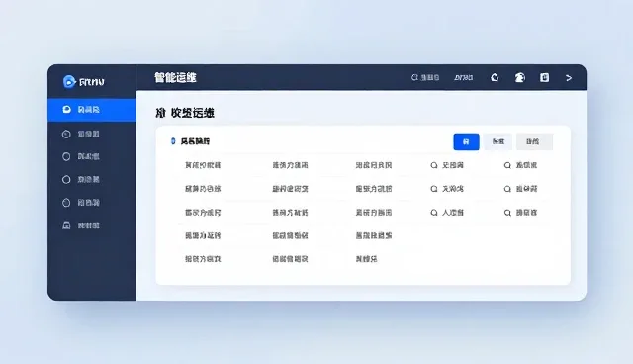The height and width of the screenshot is (364, 633).
Task: Click the circle icon of the second sidebar item
Action: coord(66,134)
